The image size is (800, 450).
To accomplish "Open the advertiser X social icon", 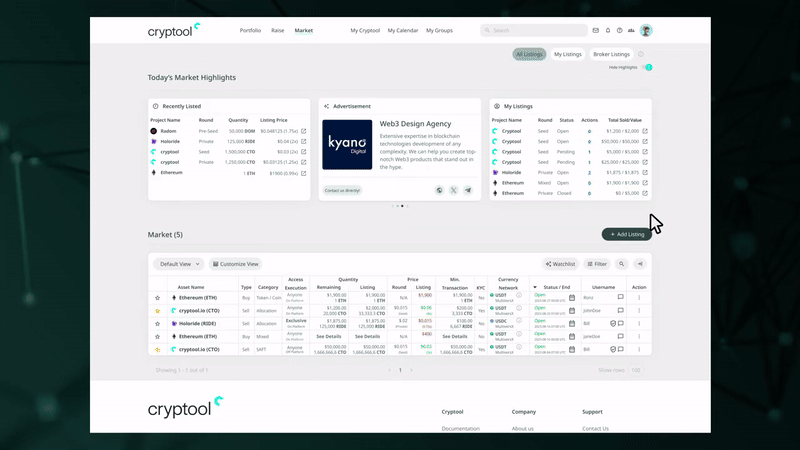I will pyautogui.click(x=453, y=190).
